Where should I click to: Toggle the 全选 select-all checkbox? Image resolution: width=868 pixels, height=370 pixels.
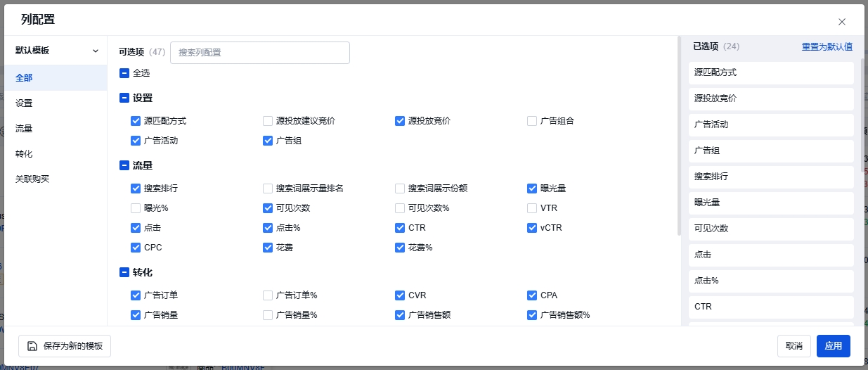(x=124, y=73)
